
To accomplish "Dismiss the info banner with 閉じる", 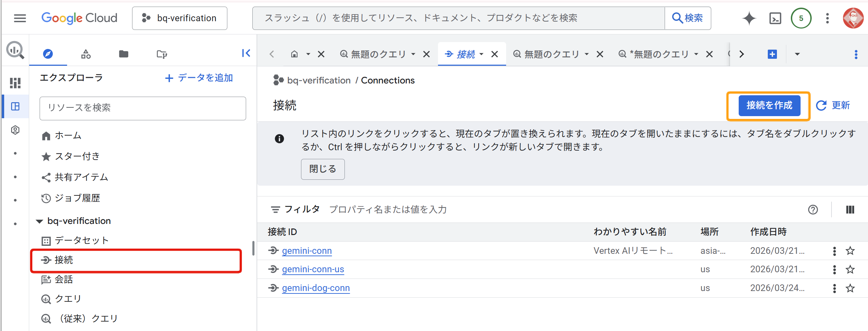I will tap(323, 169).
